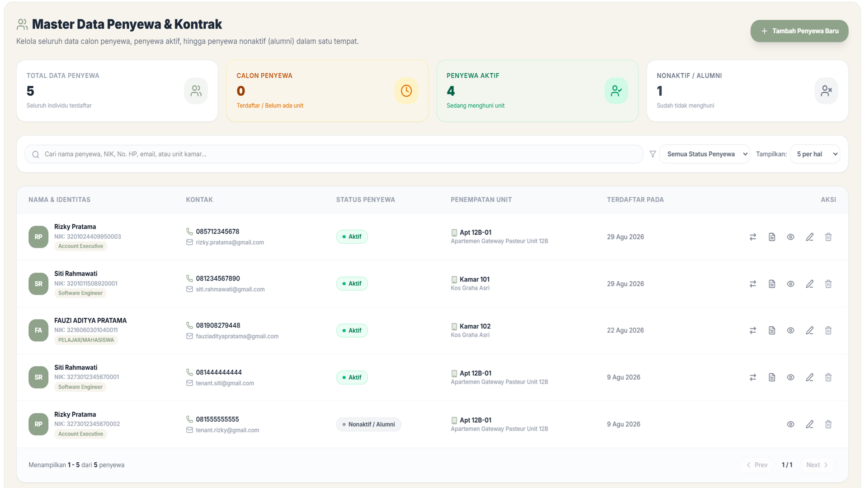Delete trash icon for NIK 3201024409950003 row

(x=828, y=237)
